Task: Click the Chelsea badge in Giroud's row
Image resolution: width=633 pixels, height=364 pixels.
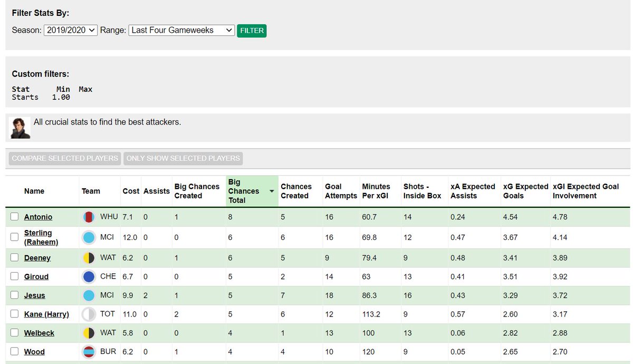Action: pyautogui.click(x=89, y=276)
